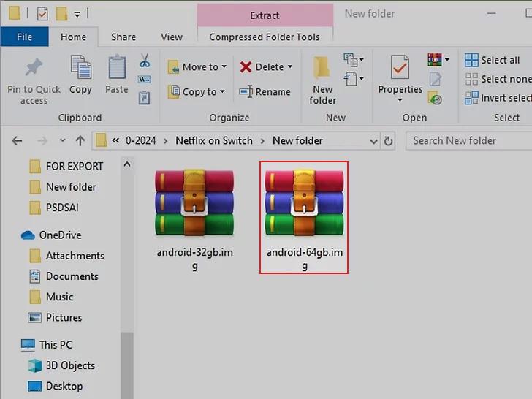The image size is (532, 399).
Task: Click the Edit file icon in Open group
Action: [436, 80]
